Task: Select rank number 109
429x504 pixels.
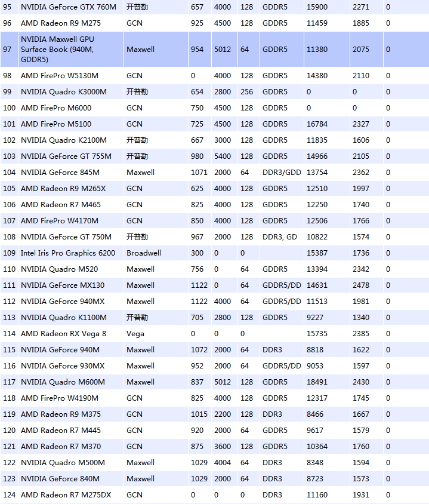Action: tap(9, 253)
